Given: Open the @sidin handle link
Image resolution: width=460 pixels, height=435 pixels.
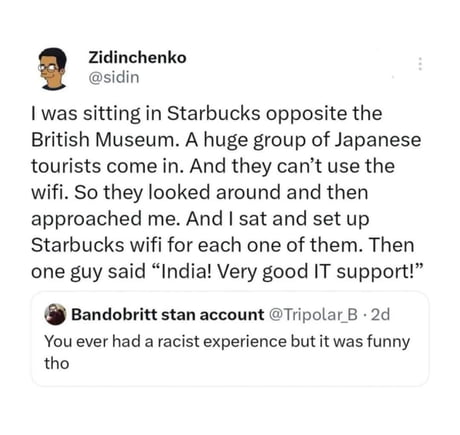Looking at the screenshot, I should click(x=114, y=77).
